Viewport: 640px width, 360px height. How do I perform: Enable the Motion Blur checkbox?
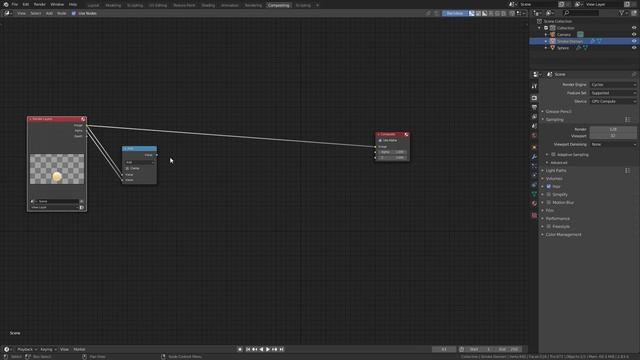tap(549, 202)
